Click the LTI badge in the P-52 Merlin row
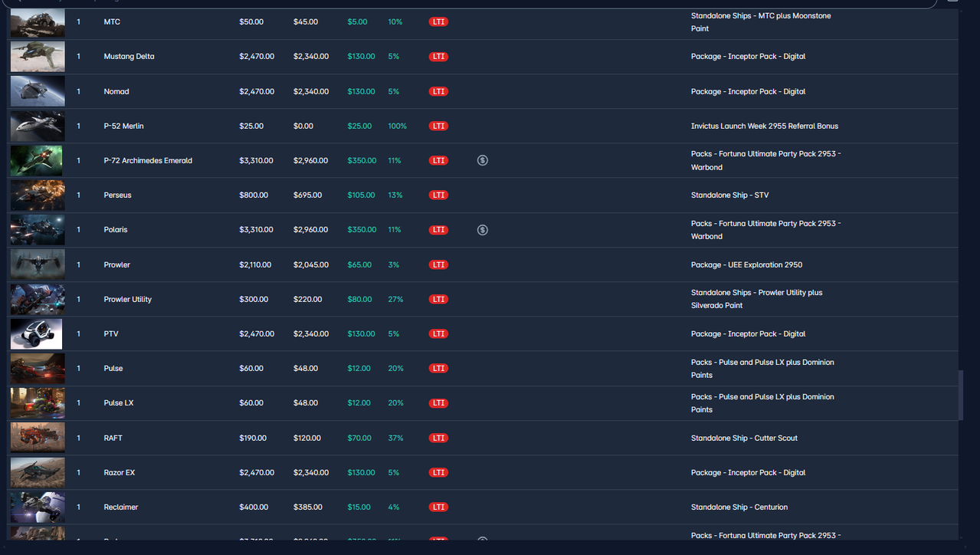This screenshot has height=555, width=980. (438, 126)
